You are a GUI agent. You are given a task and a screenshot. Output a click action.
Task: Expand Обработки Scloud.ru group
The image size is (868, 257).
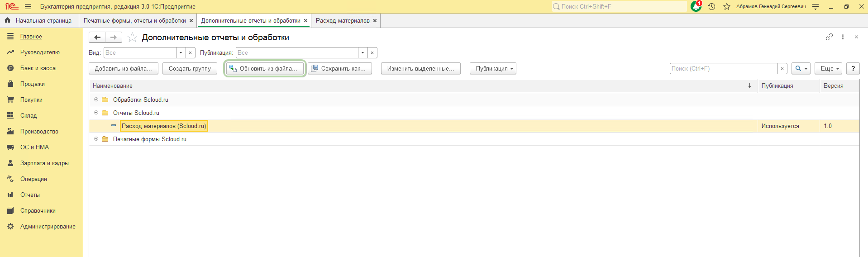click(x=96, y=100)
